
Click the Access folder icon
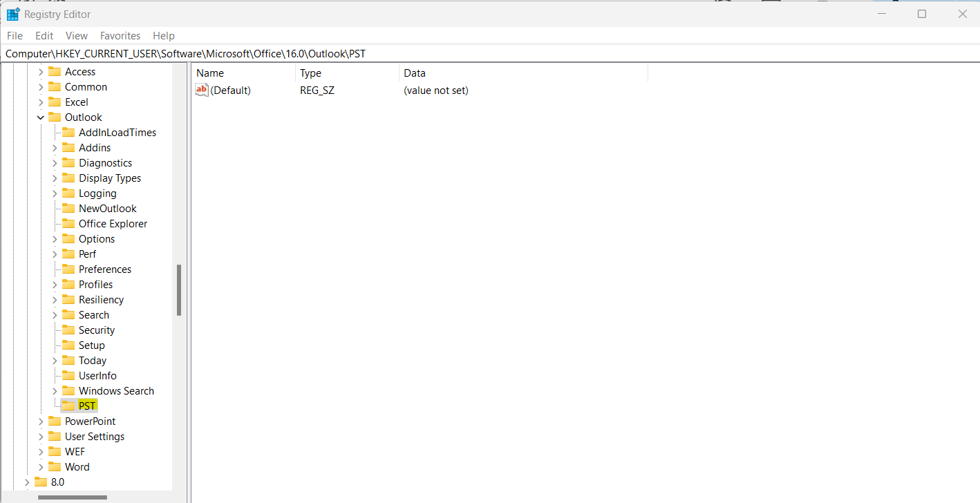coord(55,71)
